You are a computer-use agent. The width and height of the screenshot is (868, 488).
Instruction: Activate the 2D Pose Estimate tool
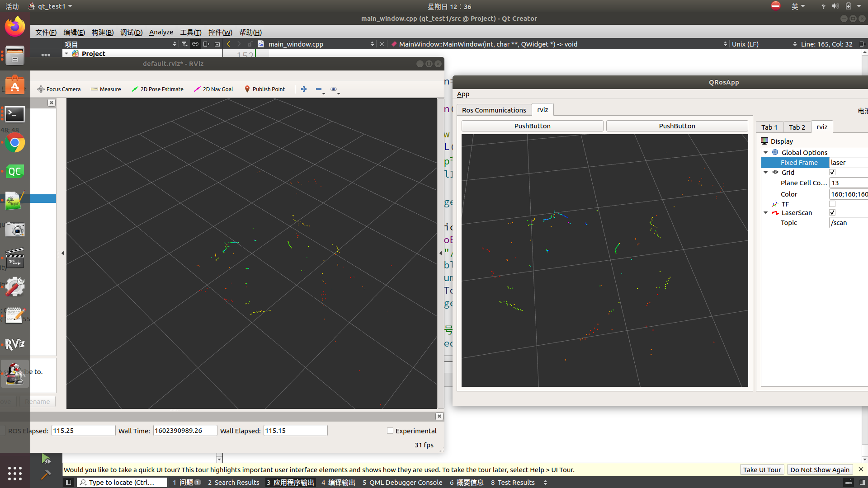157,89
